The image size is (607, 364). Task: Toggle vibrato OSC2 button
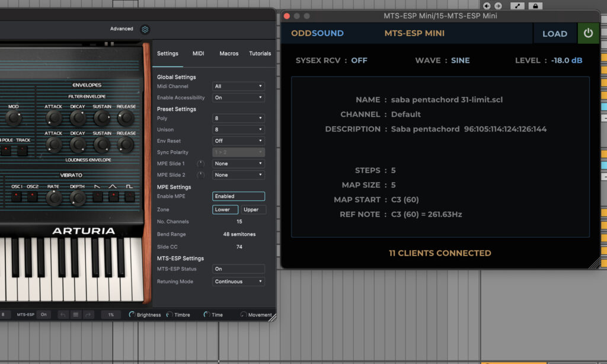pos(33,196)
